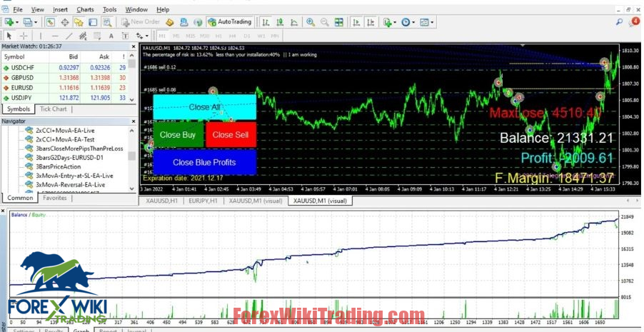Switch timeframe to D1
The width and height of the screenshot is (644, 332).
246,36
